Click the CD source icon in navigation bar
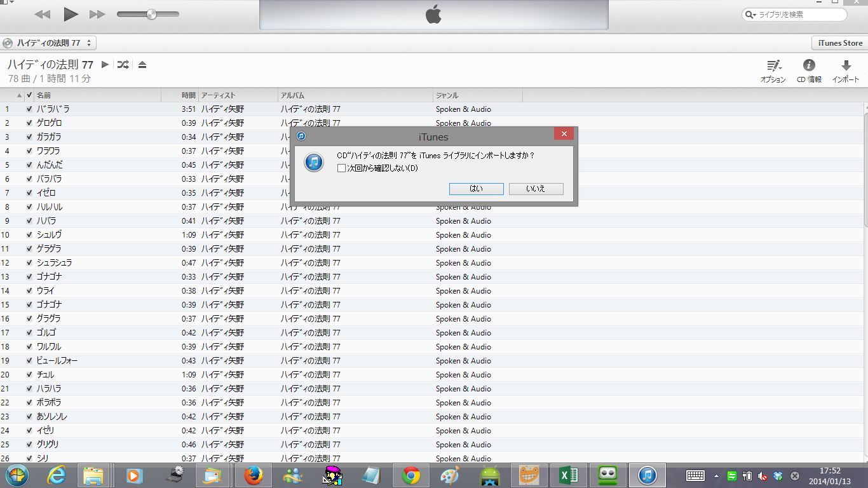Viewport: 868px width, 488px height. pyautogui.click(x=6, y=43)
